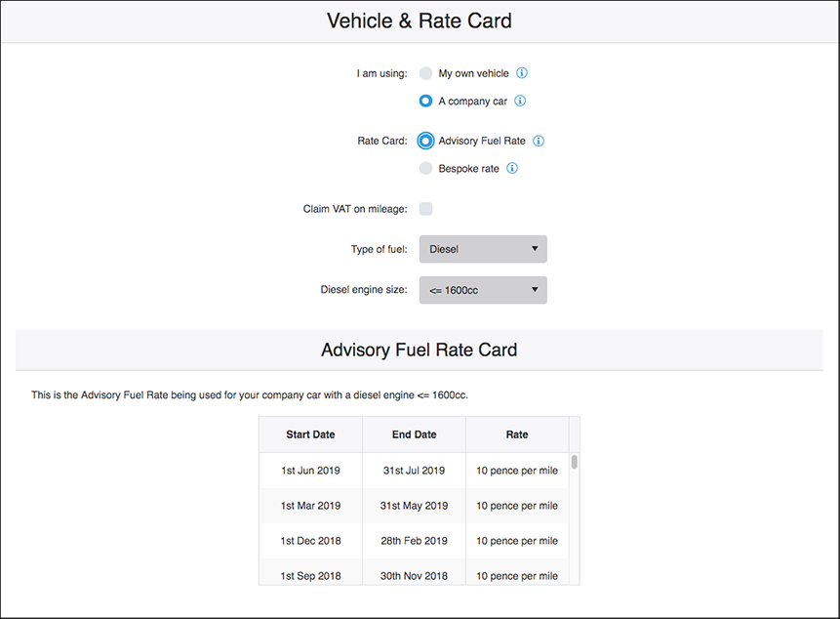This screenshot has width=840, height=619.
Task: Choose A company car option
Action: 425,101
